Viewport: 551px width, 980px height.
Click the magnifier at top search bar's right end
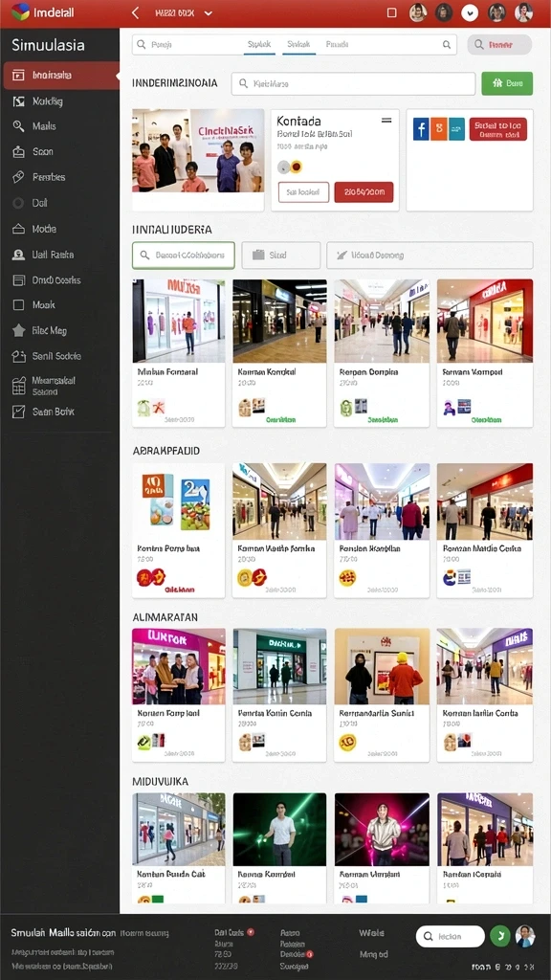447,44
